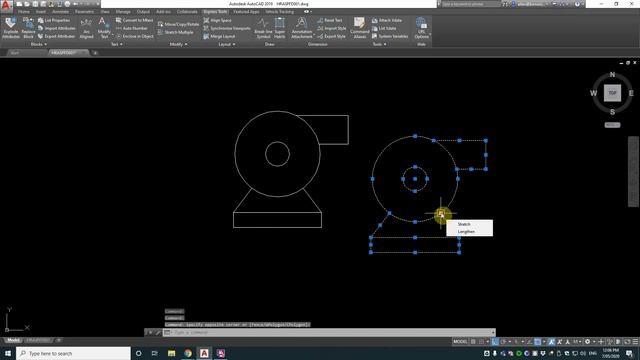
Task: Expand the Layout panel dropdown
Action: [x=227, y=44]
